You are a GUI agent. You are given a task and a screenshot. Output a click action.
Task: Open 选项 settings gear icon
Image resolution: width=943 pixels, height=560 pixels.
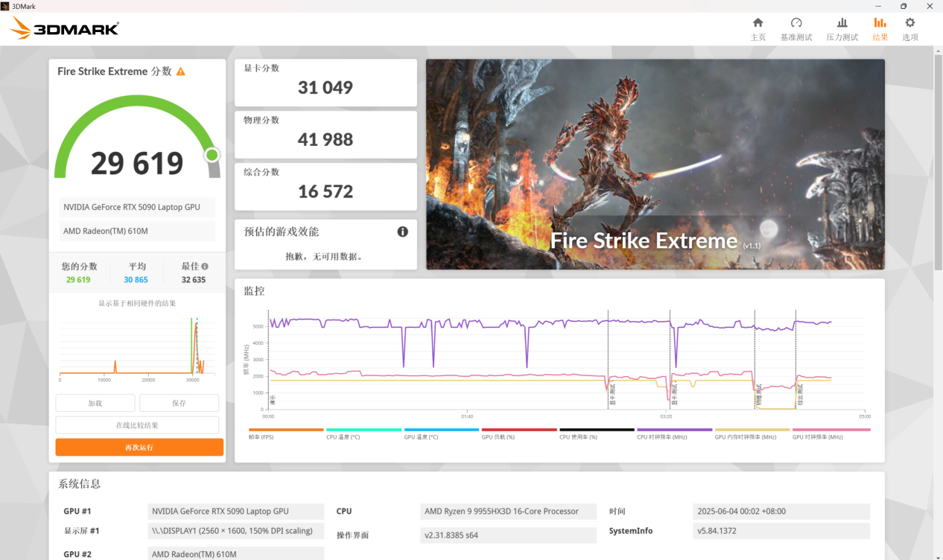[909, 29]
